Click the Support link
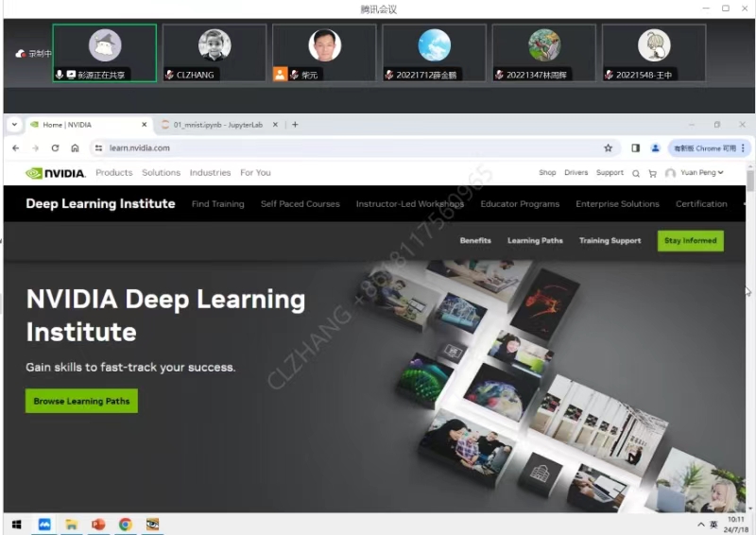 pyautogui.click(x=610, y=173)
